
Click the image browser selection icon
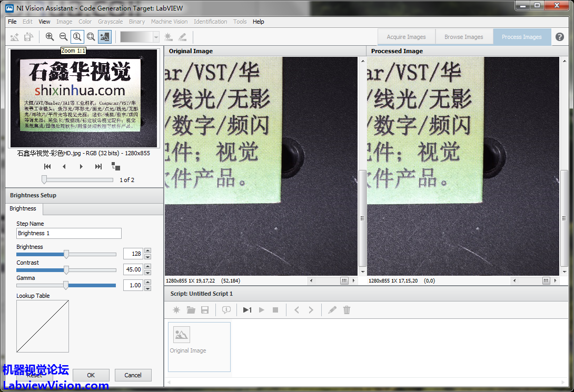pos(116,166)
